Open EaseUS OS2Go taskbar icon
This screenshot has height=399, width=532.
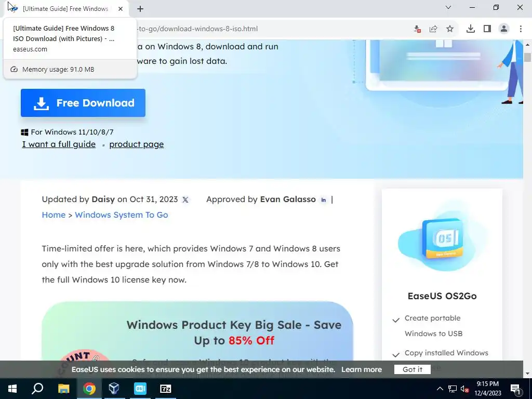tap(140, 389)
